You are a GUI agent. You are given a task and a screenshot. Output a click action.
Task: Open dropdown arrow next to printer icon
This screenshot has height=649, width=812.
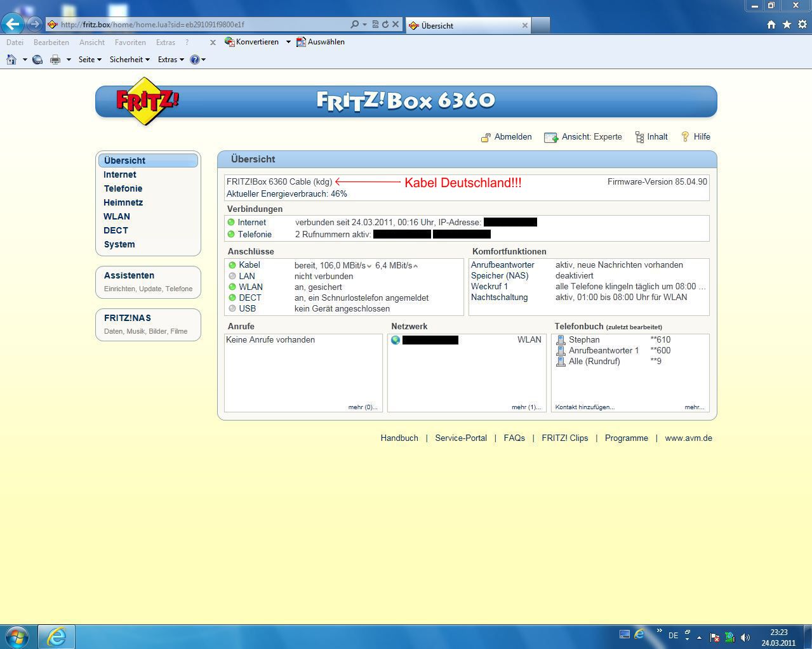[69, 60]
